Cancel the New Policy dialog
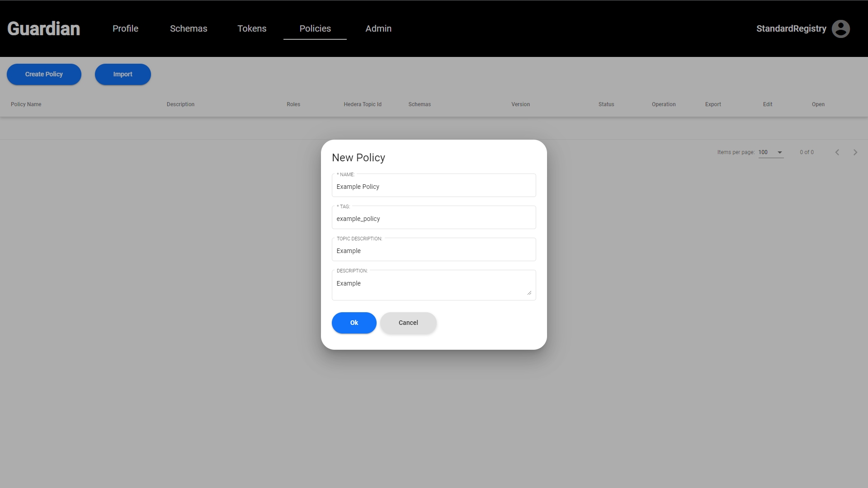 click(408, 323)
